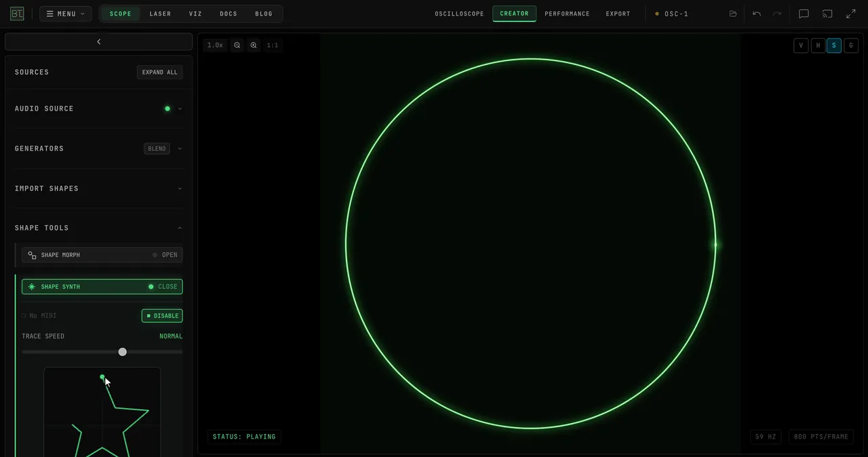This screenshot has height=457, width=868.
Task: Click the star shape top point handle
Action: click(102, 377)
